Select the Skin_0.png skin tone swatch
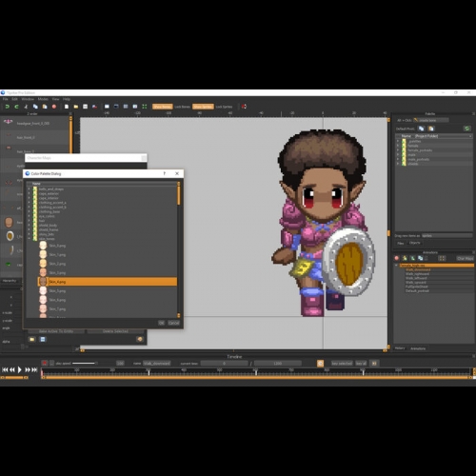 [x=43, y=246]
